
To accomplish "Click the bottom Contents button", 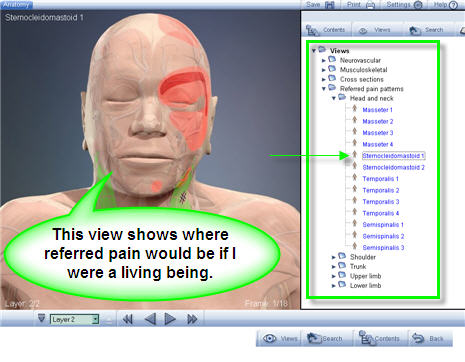I will [x=379, y=339].
